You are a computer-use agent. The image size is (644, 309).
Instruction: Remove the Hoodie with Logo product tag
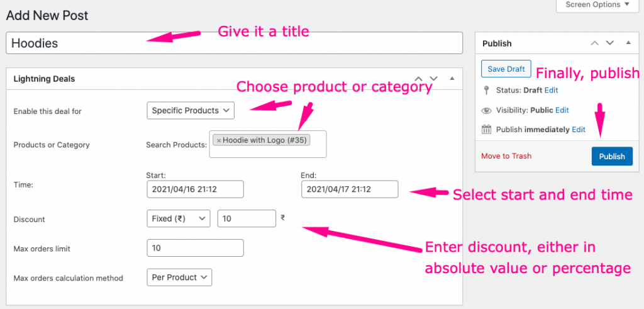(219, 140)
